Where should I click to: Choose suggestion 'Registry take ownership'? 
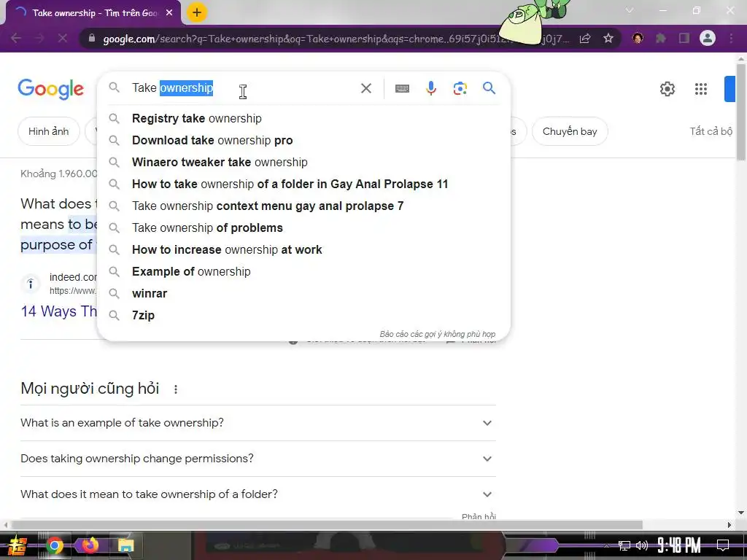tap(303, 119)
